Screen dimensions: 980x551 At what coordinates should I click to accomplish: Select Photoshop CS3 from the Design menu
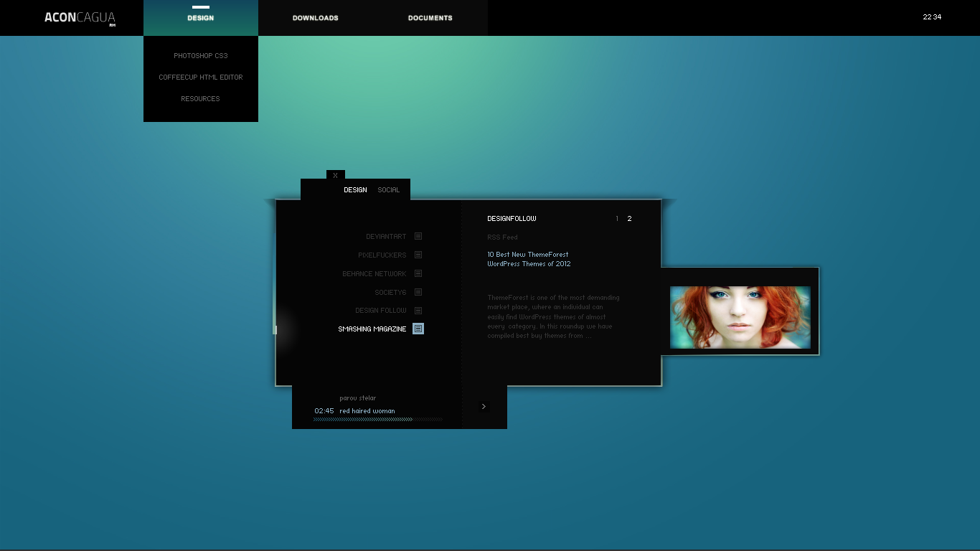click(200, 56)
